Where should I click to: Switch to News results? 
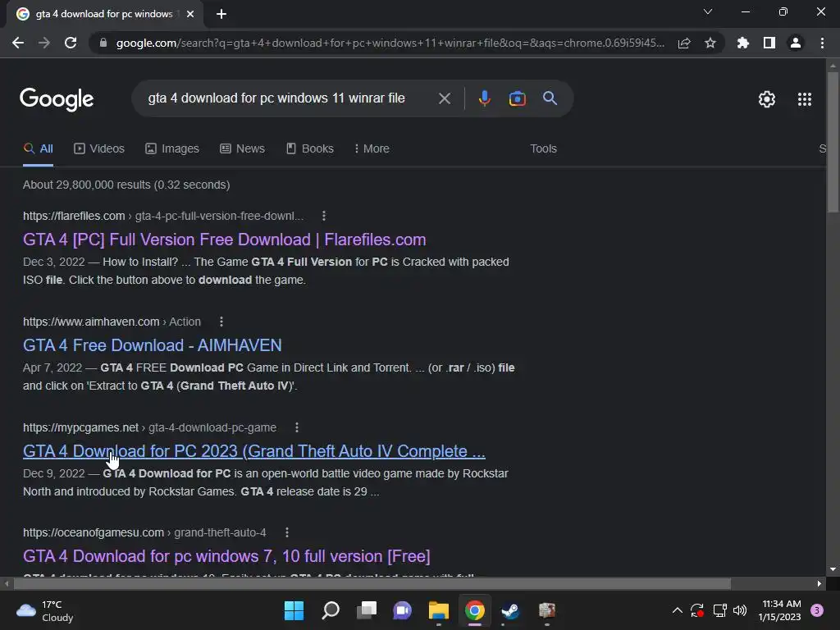[x=242, y=149]
